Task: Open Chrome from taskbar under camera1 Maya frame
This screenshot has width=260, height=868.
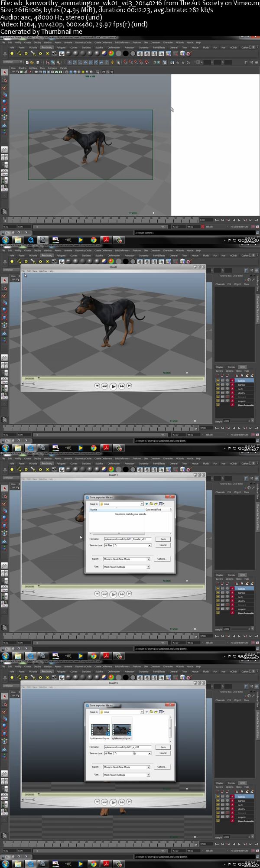Action: (93, 240)
